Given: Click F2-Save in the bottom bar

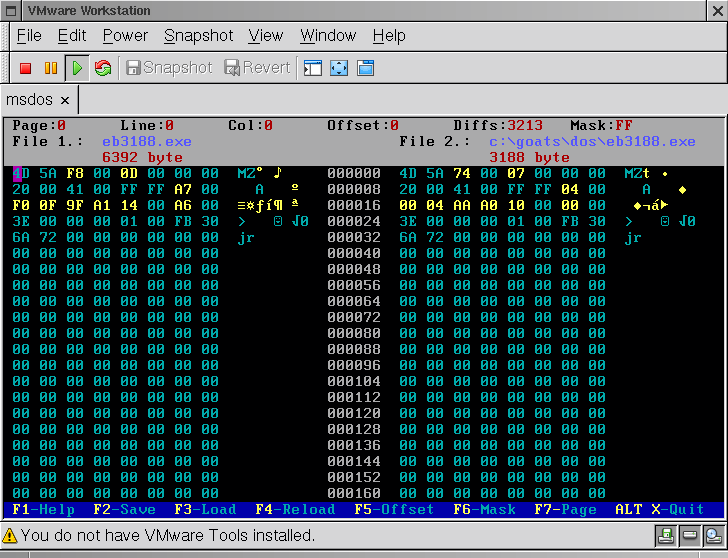Looking at the screenshot, I should [x=124, y=510].
